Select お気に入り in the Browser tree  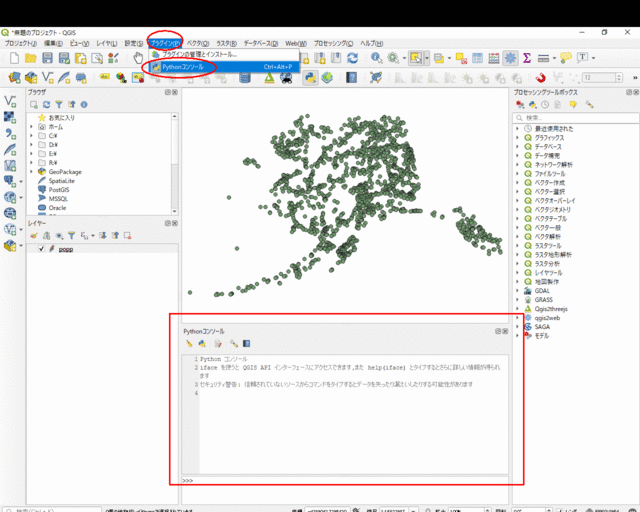[62, 118]
